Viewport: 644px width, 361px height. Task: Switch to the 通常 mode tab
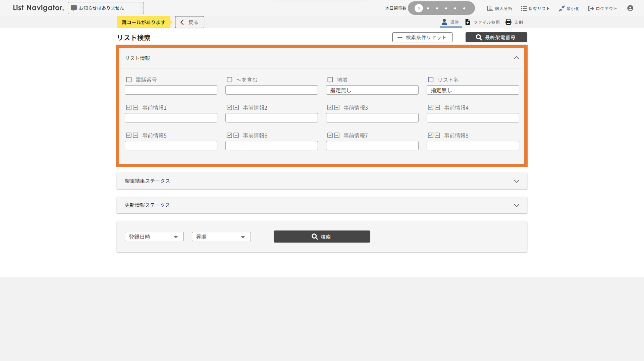[x=450, y=22]
